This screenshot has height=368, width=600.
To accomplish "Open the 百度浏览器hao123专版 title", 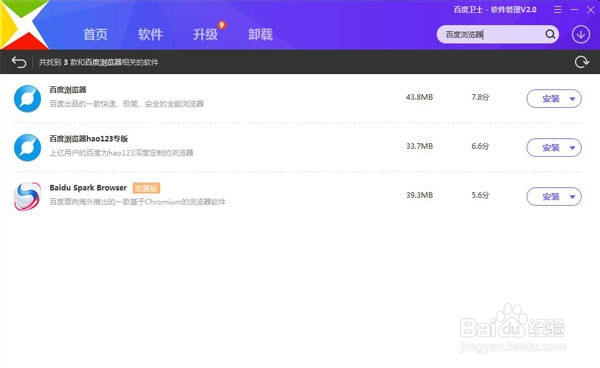I will coord(89,138).
